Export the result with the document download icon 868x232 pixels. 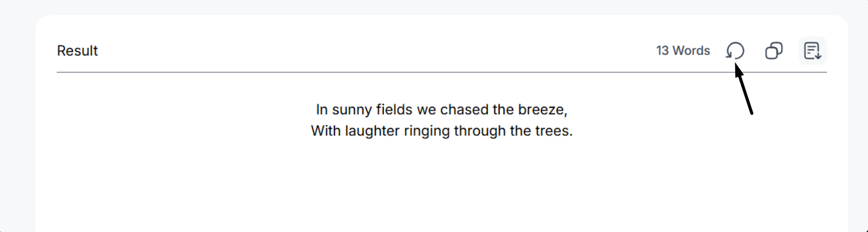pos(812,51)
